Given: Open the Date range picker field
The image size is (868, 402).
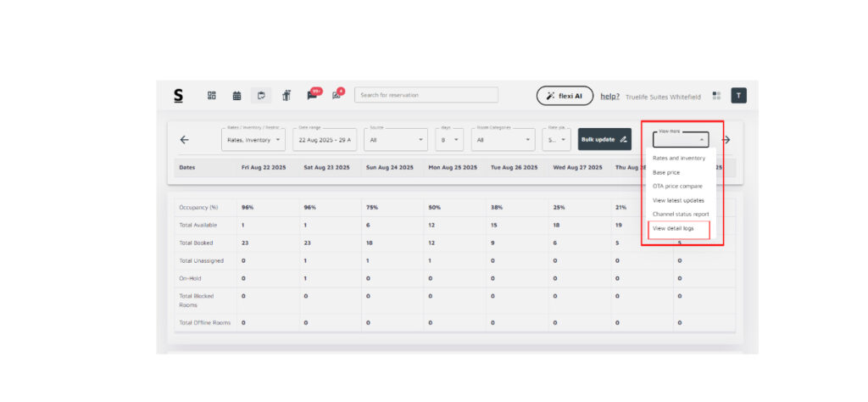Looking at the screenshot, I should click(325, 140).
